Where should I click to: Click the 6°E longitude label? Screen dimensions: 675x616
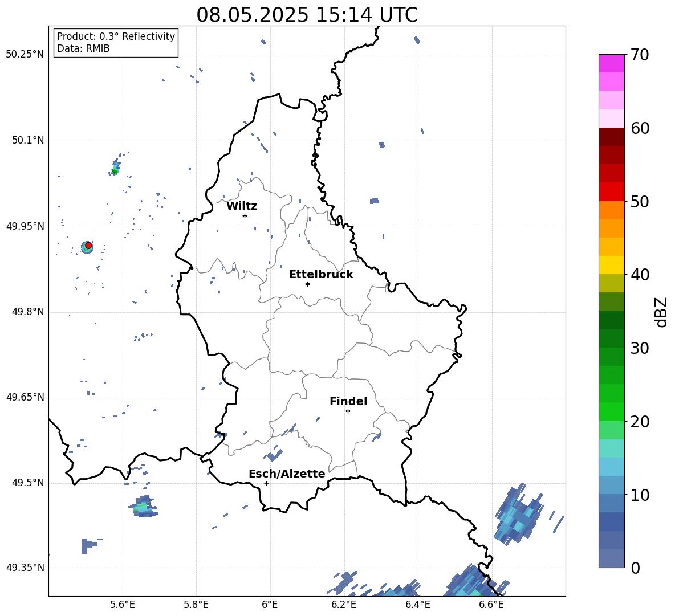click(270, 605)
